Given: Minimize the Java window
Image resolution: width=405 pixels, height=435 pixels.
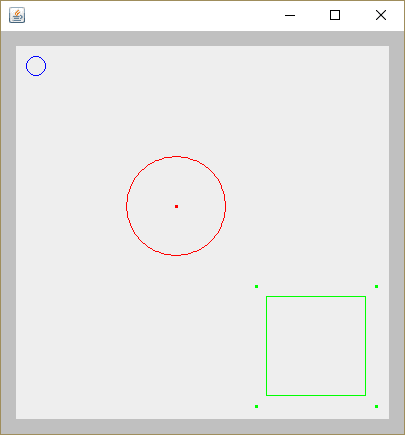Looking at the screenshot, I should click(x=290, y=15).
